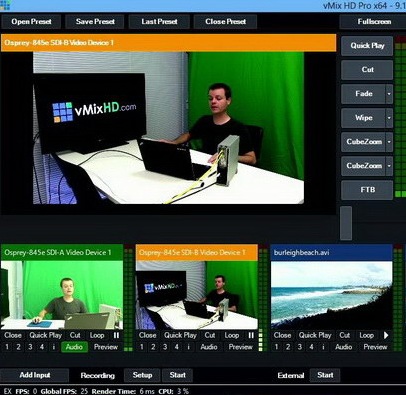406x395 pixels.
Task: Click Close Preset in top menu
Action: click(226, 22)
